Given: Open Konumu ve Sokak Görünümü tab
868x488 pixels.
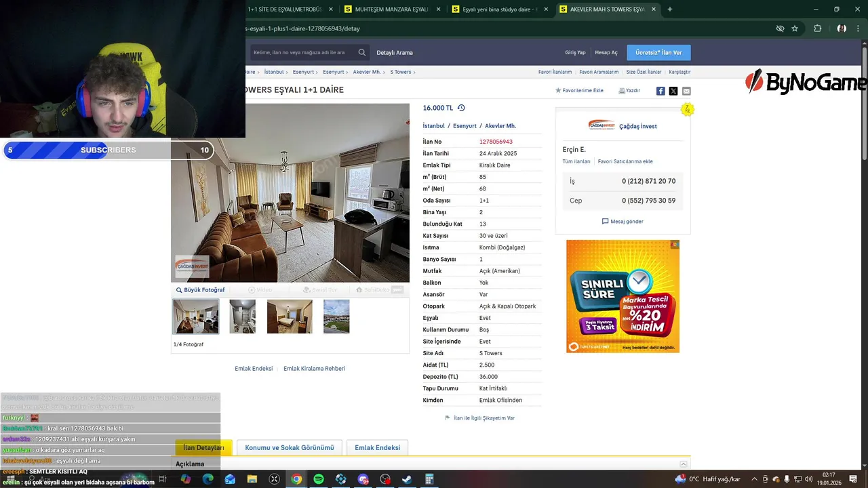Looking at the screenshot, I should click(290, 447).
